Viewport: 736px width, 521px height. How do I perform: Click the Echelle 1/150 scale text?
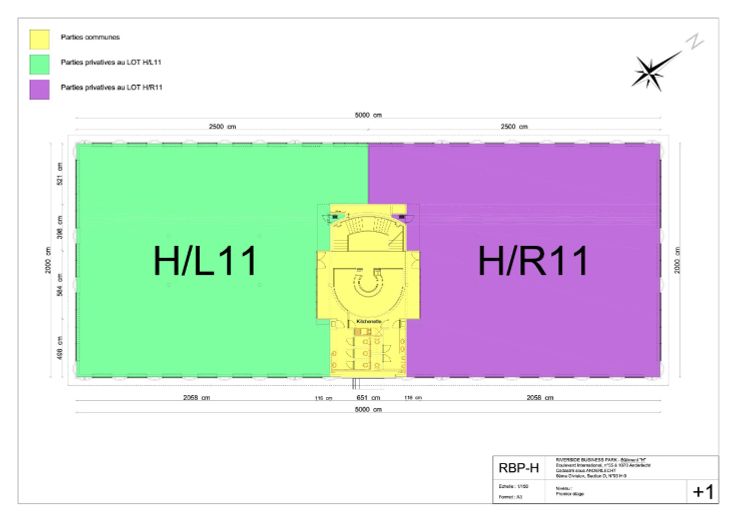pos(513,486)
